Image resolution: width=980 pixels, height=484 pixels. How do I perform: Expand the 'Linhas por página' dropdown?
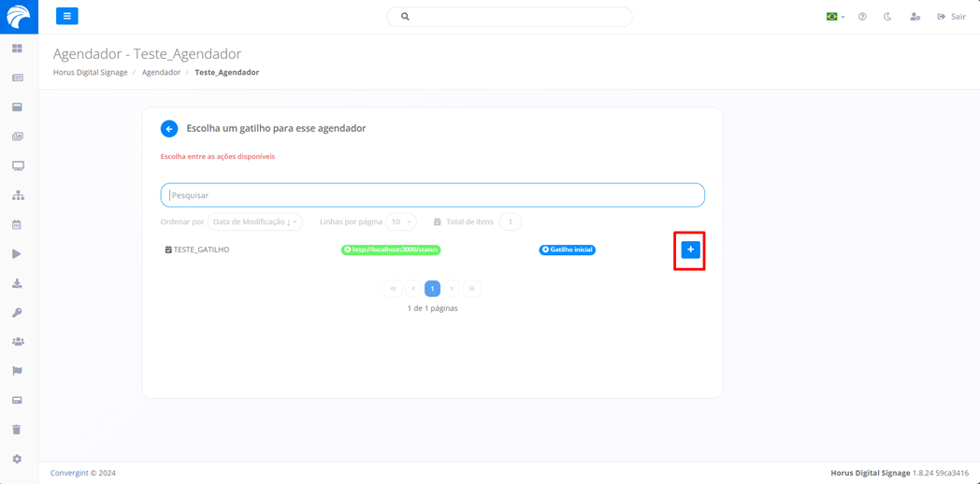(x=401, y=222)
